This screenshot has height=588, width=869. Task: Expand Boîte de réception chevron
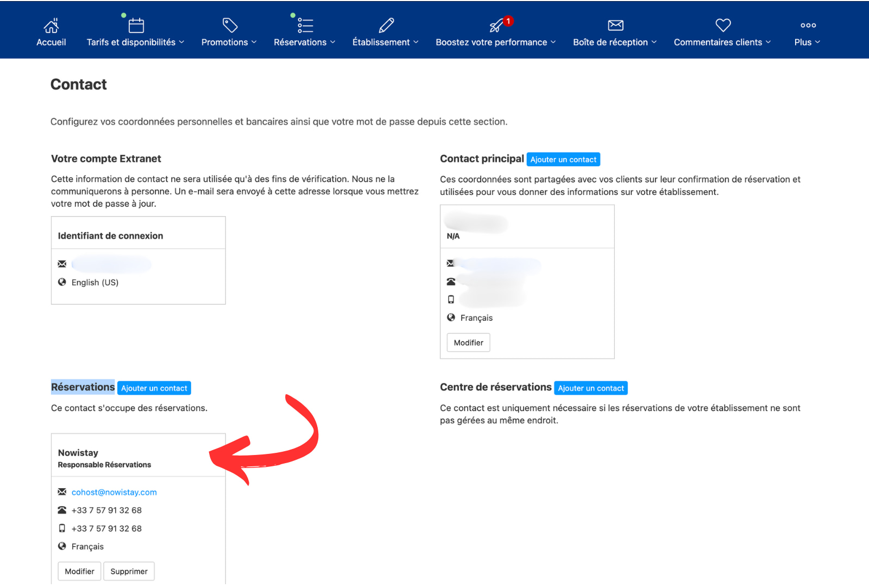click(x=654, y=42)
